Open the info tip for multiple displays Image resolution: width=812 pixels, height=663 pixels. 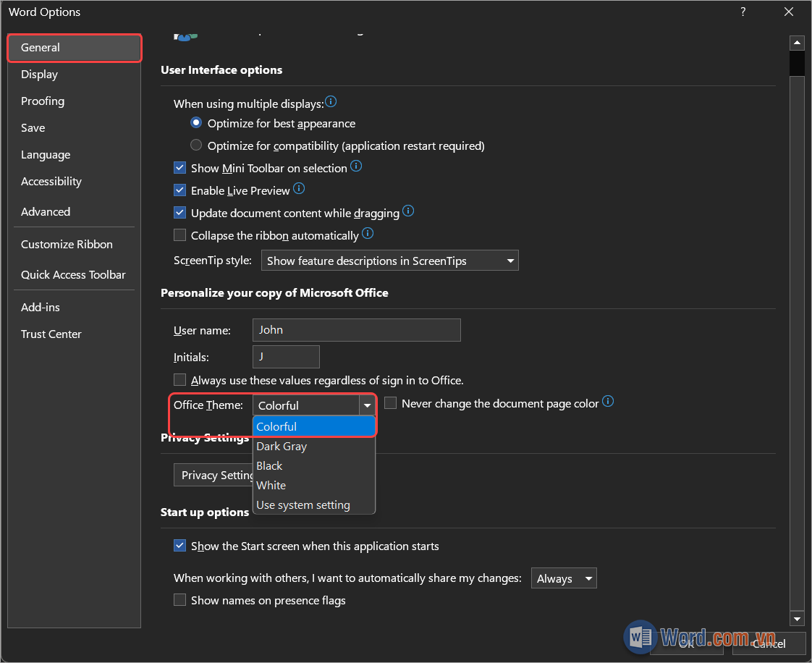(331, 101)
